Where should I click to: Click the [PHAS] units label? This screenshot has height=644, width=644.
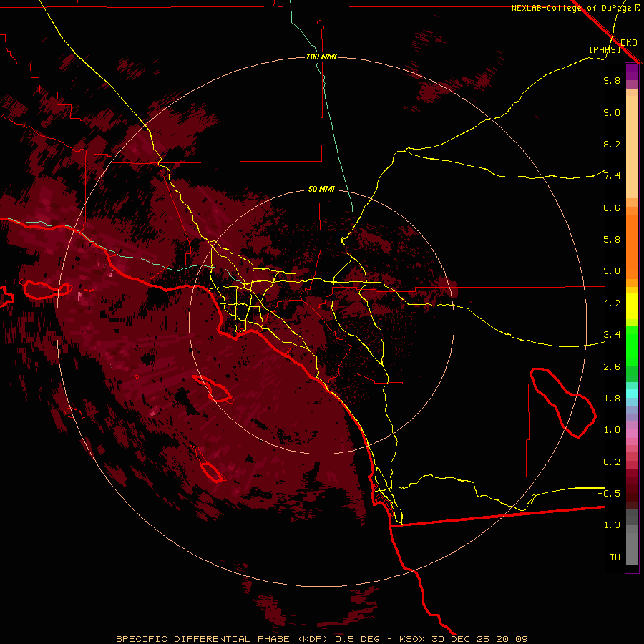point(605,49)
